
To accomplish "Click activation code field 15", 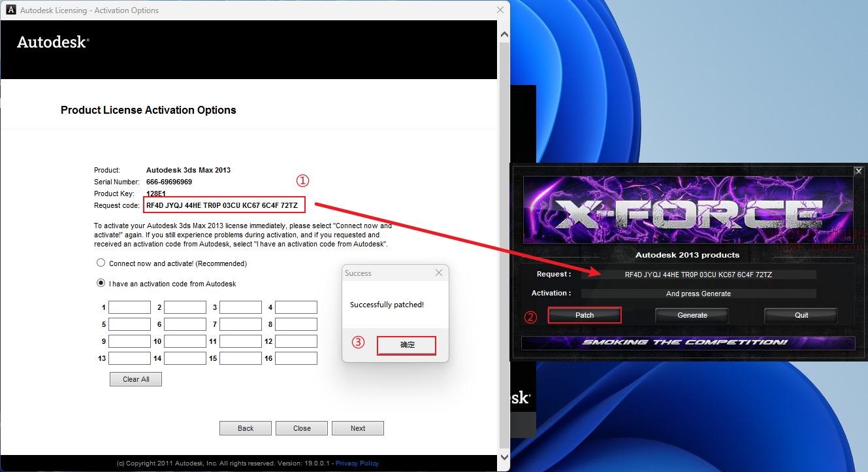I will 240,358.
